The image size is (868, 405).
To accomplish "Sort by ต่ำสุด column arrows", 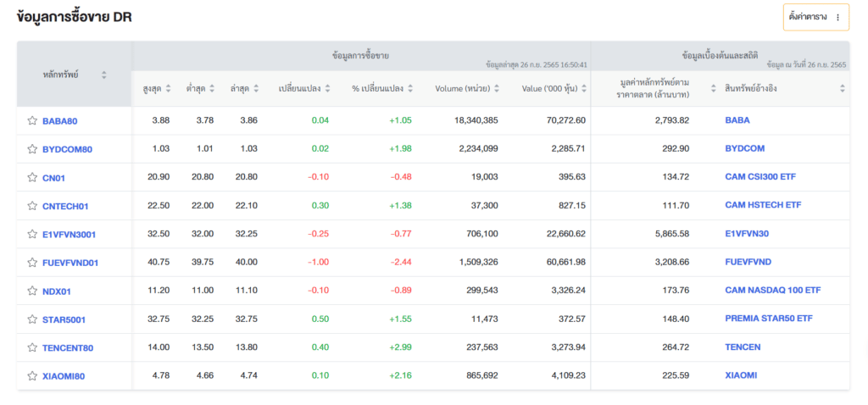I will coord(211,88).
